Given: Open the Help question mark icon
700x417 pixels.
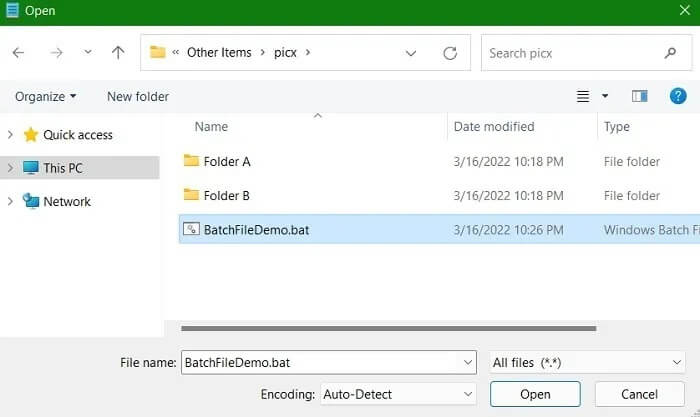Looking at the screenshot, I should (x=678, y=96).
